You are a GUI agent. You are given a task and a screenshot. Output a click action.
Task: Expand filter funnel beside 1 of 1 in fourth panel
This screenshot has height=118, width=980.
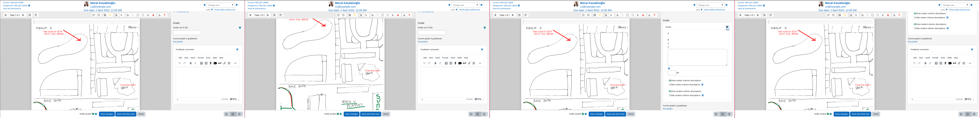(x=946, y=10)
